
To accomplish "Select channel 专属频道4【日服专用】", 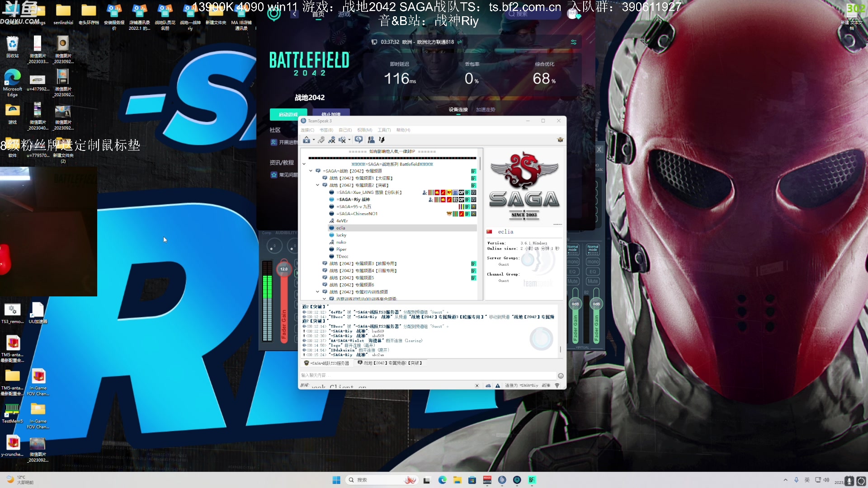I will [x=363, y=271].
